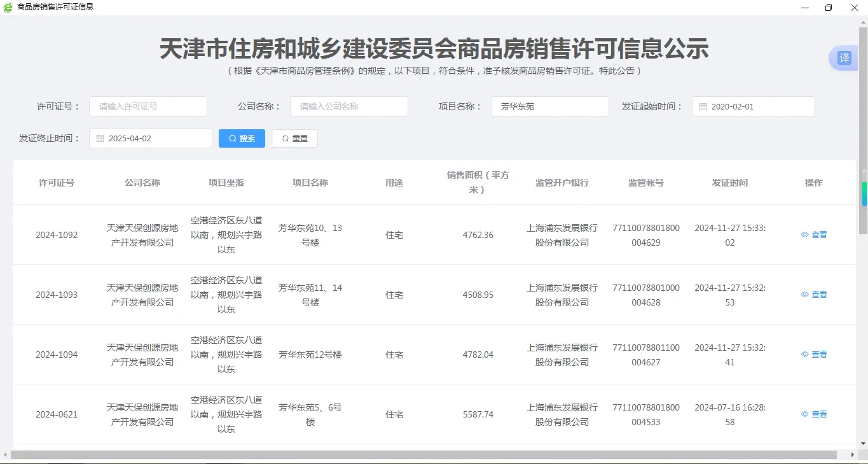Focus the 许可证号 input field
868x464 pixels.
[148, 106]
